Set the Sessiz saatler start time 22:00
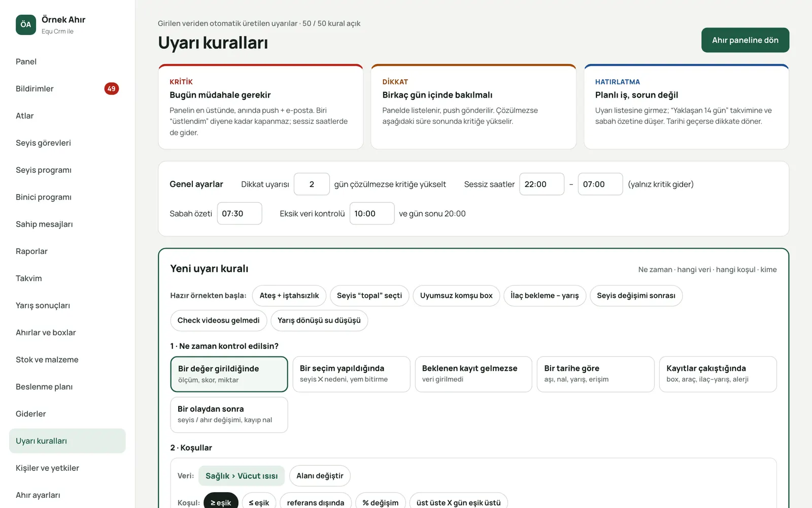 [542, 184]
